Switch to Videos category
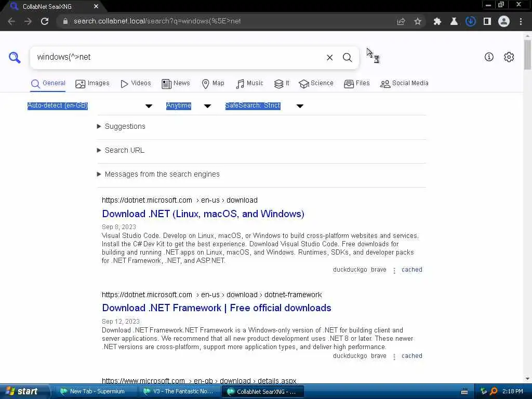This screenshot has width=532, height=399. pyautogui.click(x=136, y=84)
